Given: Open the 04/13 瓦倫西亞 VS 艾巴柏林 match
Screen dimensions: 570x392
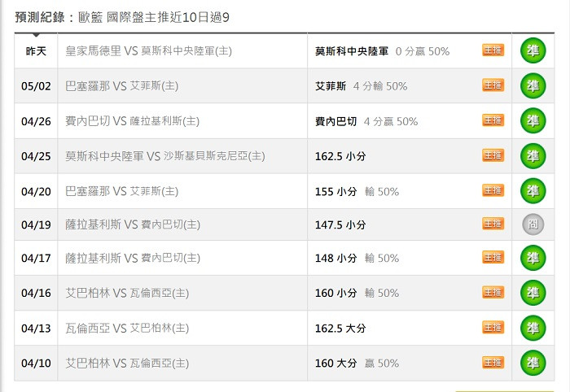Looking at the screenshot, I should tap(127, 328).
